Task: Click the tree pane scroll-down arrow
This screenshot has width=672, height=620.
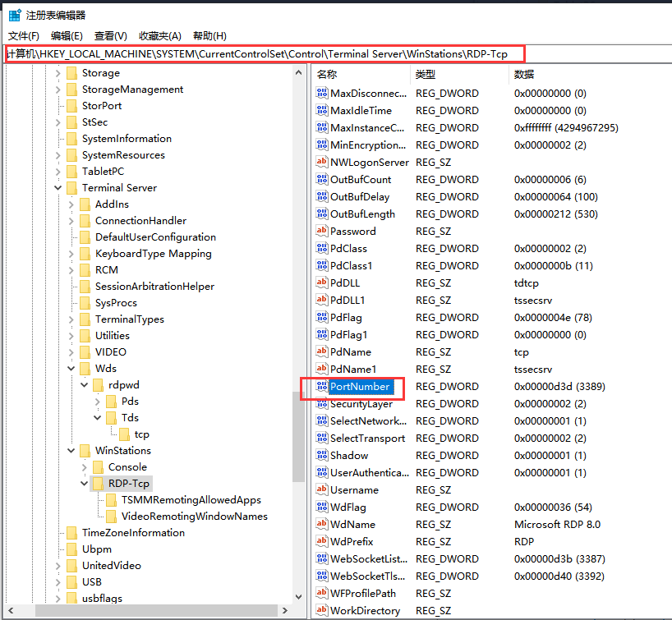Action: (299, 597)
